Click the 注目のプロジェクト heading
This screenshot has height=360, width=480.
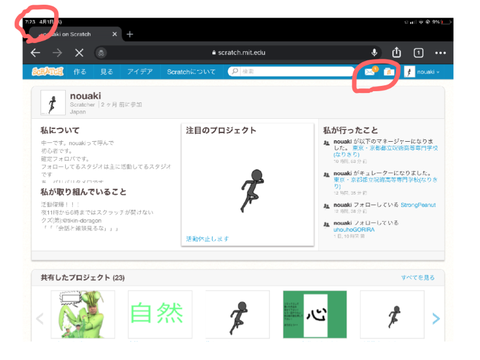(221, 130)
